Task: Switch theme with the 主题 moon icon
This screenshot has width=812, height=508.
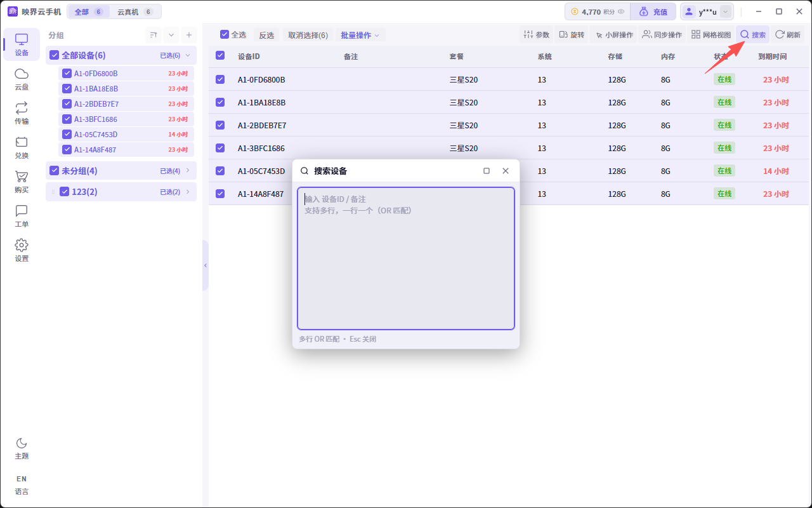Action: tap(22, 448)
